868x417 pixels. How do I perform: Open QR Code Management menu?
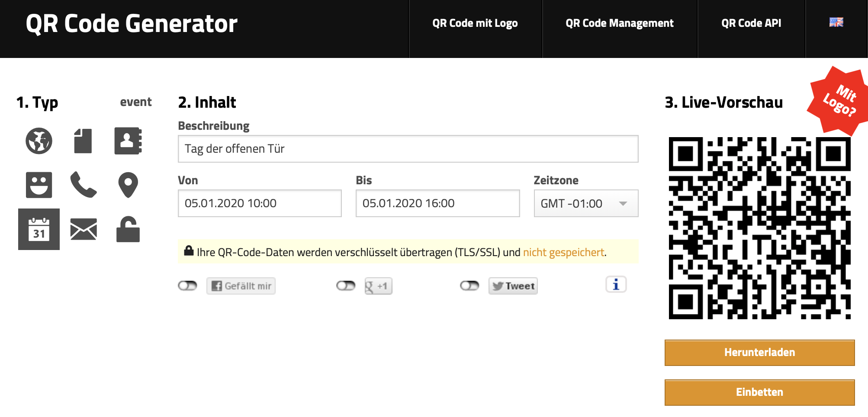619,23
